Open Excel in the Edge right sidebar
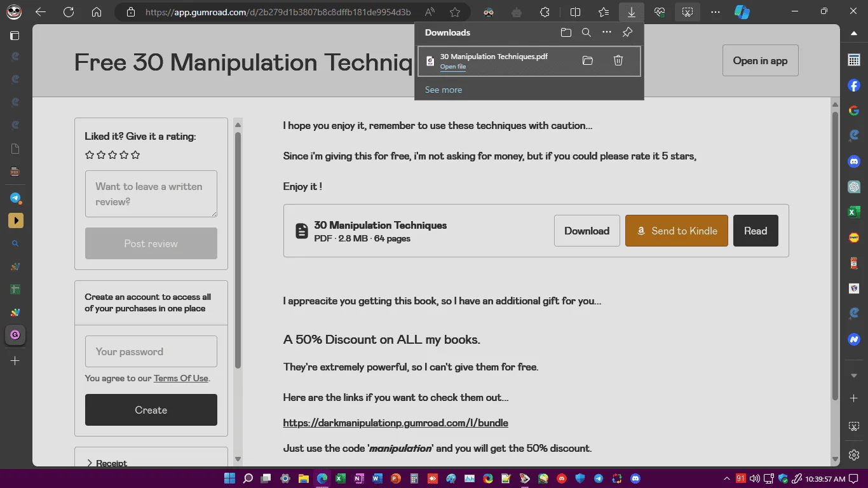This screenshot has height=488, width=868. click(x=854, y=212)
